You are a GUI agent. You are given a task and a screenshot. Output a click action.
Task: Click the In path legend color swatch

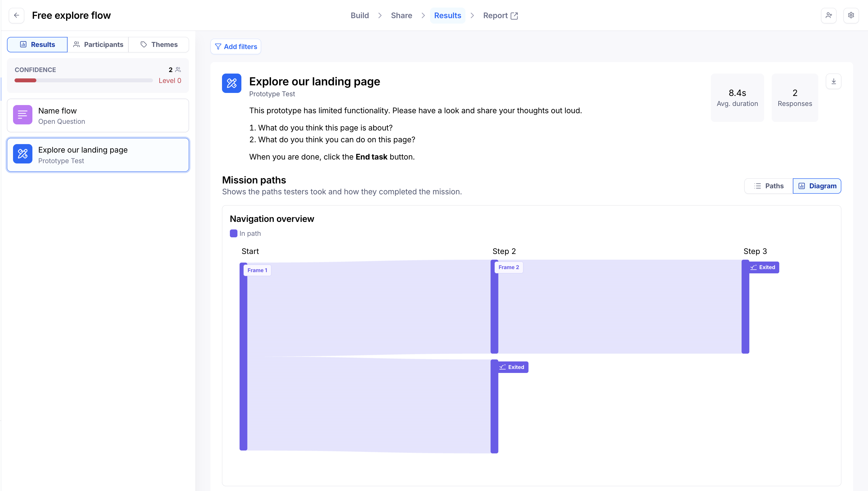(234, 233)
